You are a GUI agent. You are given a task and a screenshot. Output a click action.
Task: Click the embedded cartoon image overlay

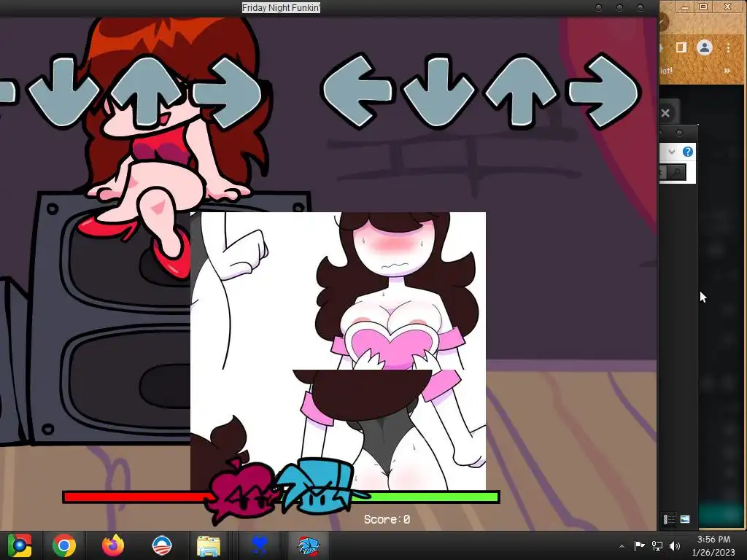pos(338,351)
